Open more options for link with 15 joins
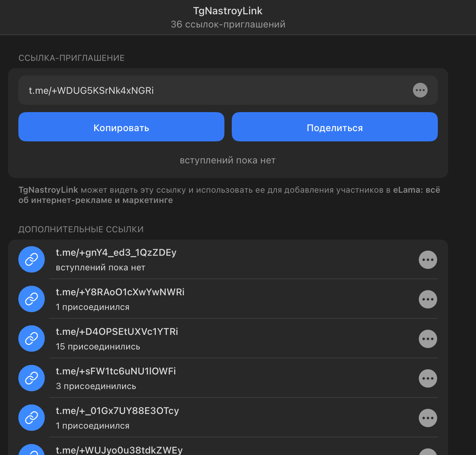Screen dimensions: 476x455 click(428, 339)
